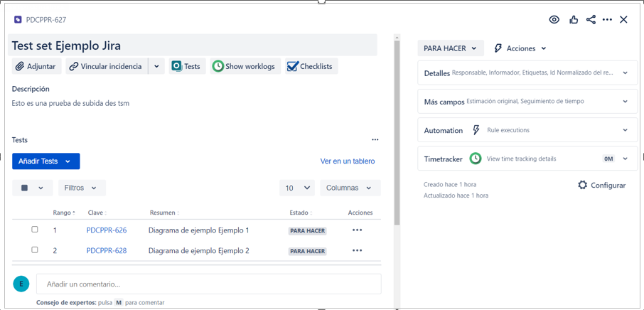Click the Ver en un tablero link
644x310 pixels.
(347, 161)
